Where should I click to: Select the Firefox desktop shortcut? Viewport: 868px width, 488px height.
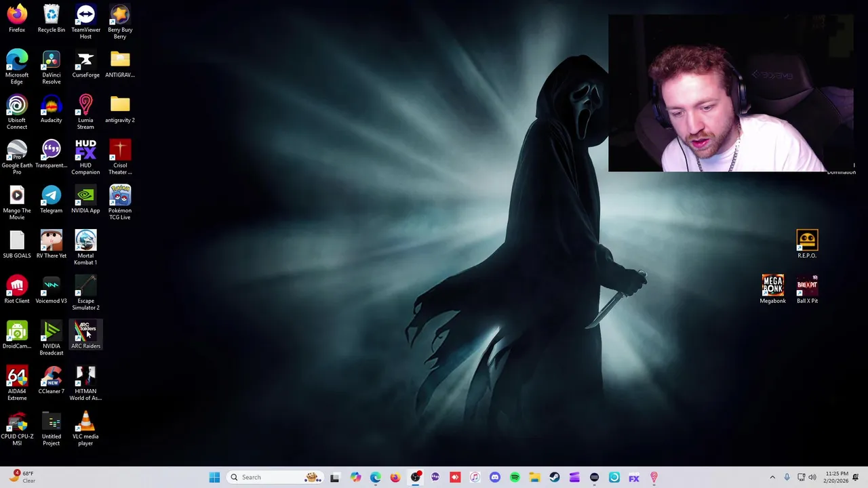[17, 19]
